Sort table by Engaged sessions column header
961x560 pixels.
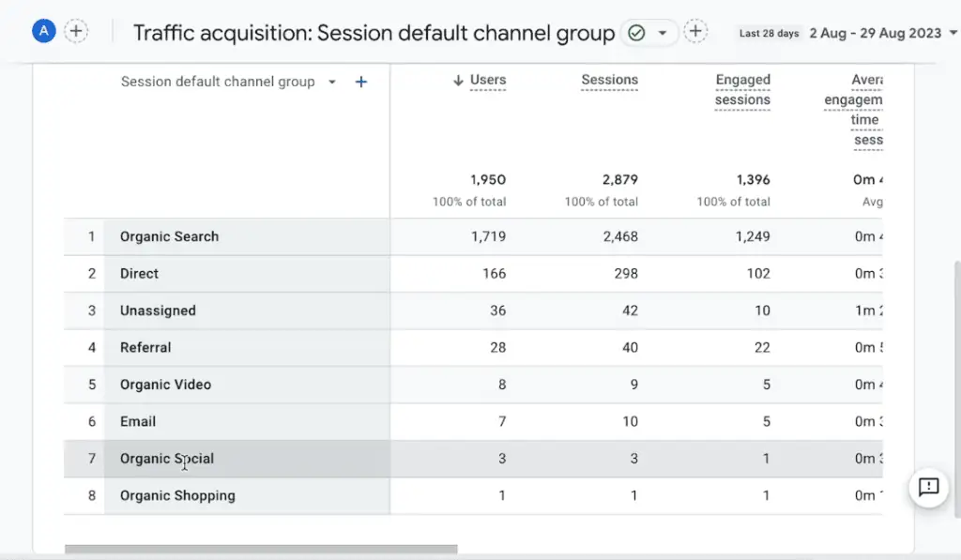(x=742, y=89)
